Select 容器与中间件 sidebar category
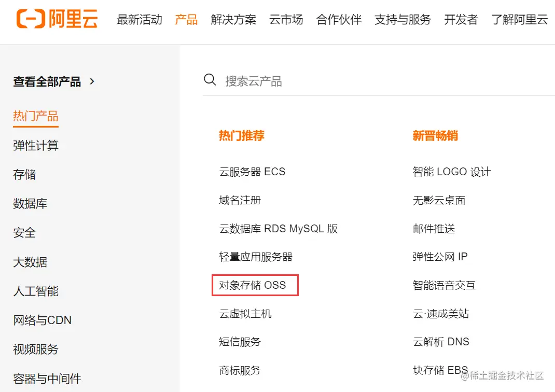 point(47,379)
